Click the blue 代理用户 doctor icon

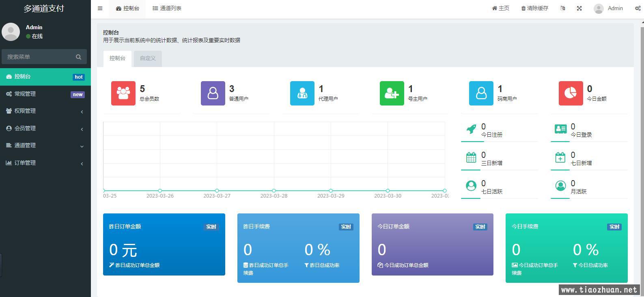(302, 93)
